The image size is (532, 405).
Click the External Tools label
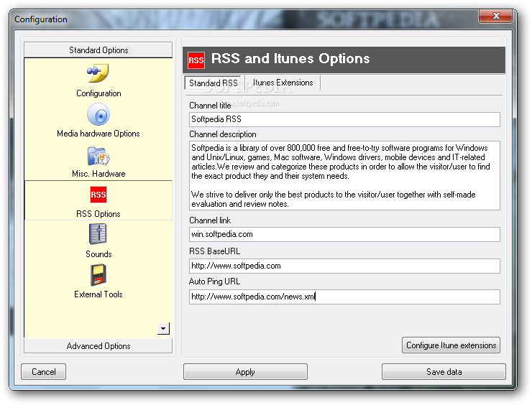tap(98, 294)
